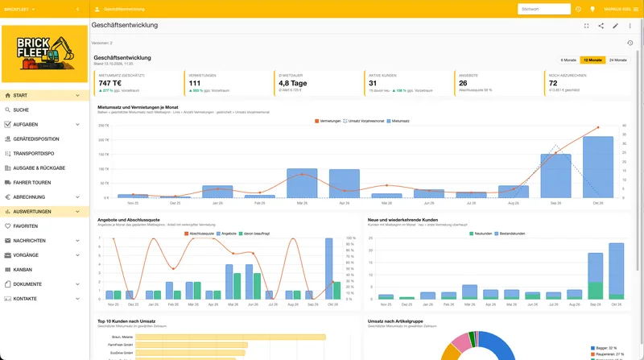Click the user icon in the breadcrumb bar
644x360 pixels.
point(97,9)
